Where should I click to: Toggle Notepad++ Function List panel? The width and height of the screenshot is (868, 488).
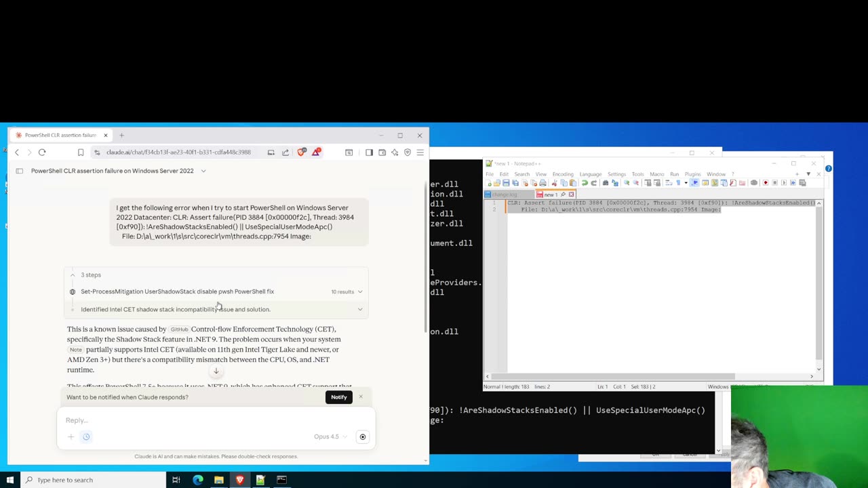pos(733,182)
